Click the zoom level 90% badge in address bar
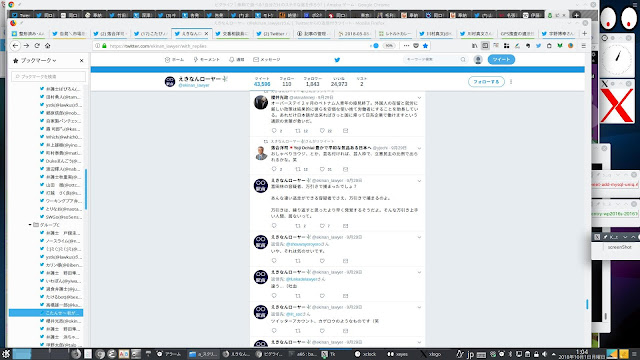 (x=389, y=46)
